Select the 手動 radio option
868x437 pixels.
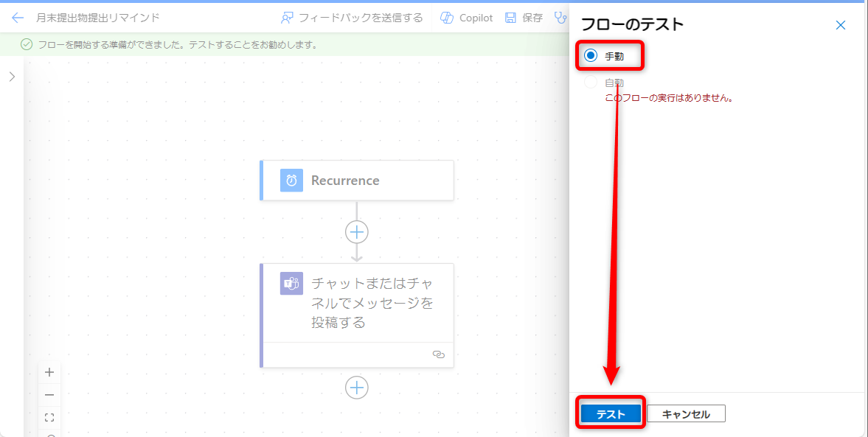[591, 55]
